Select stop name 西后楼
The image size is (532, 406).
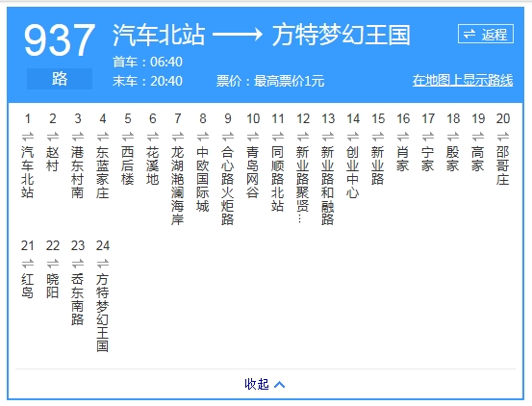click(128, 165)
